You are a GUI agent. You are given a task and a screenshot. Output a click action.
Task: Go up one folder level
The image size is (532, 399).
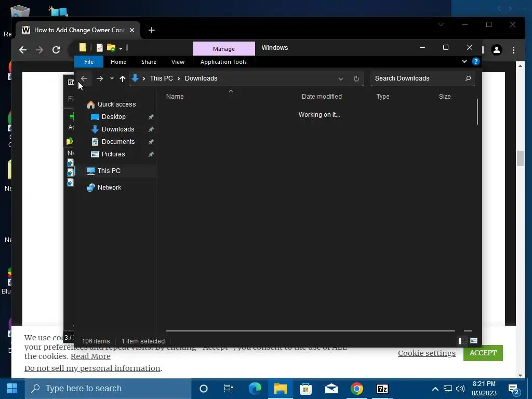[123, 78]
